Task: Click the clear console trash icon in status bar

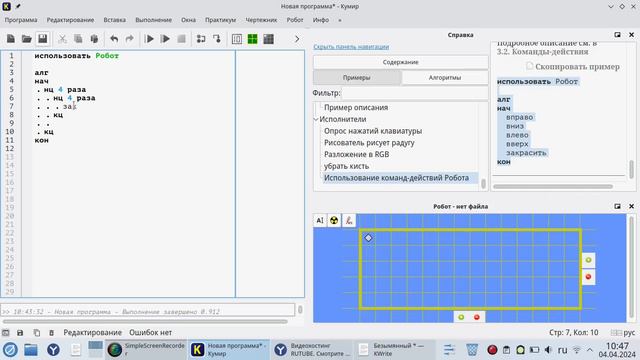Action: coord(51,333)
